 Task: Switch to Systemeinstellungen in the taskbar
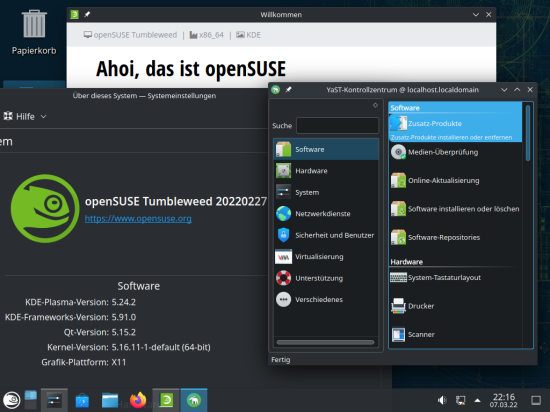tap(54, 400)
